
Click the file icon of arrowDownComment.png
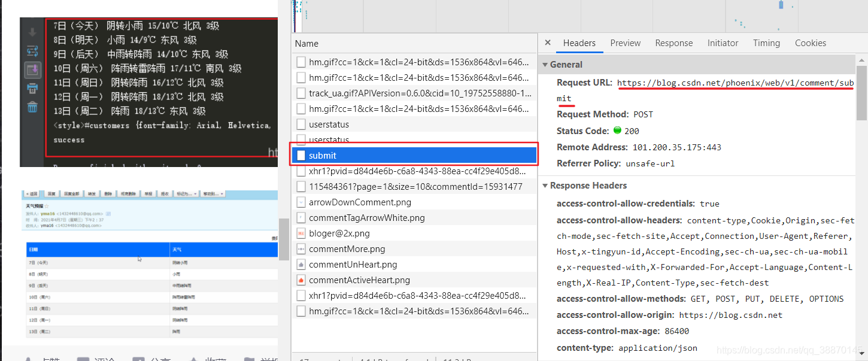[x=301, y=202]
